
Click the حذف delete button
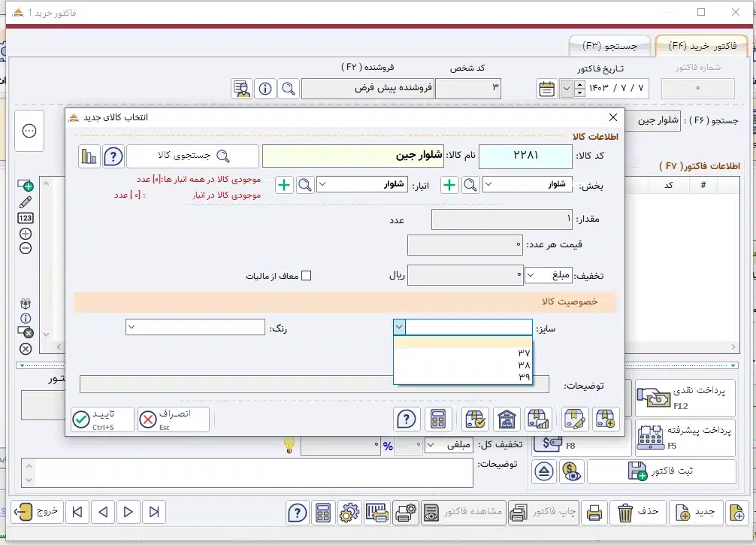638,512
